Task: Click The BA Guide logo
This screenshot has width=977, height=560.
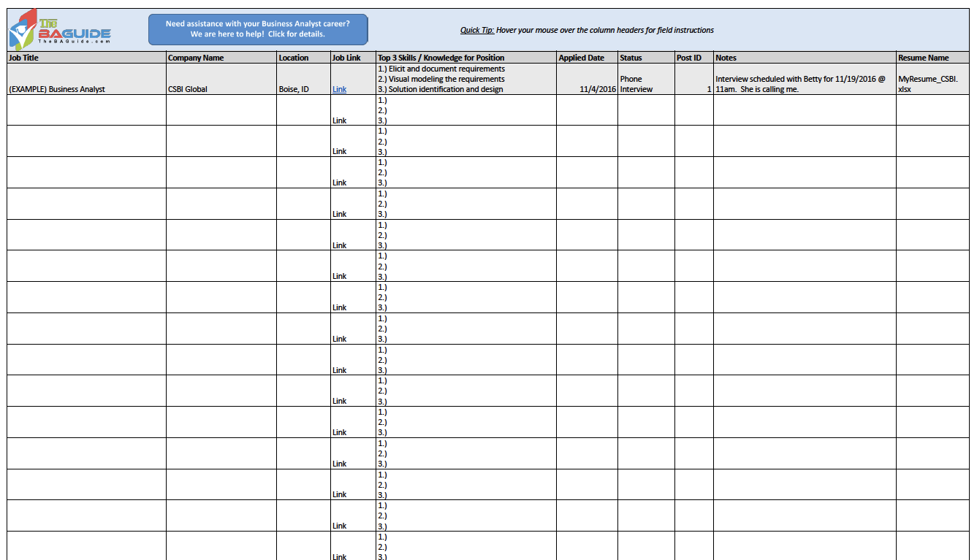Action: (x=60, y=30)
